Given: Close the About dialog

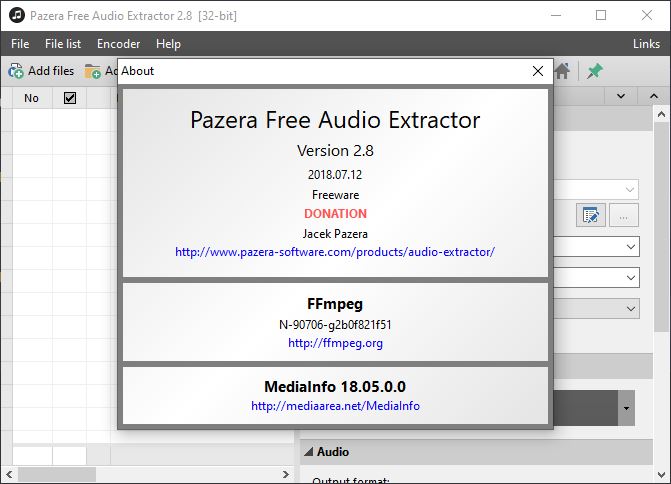Looking at the screenshot, I should pos(538,71).
